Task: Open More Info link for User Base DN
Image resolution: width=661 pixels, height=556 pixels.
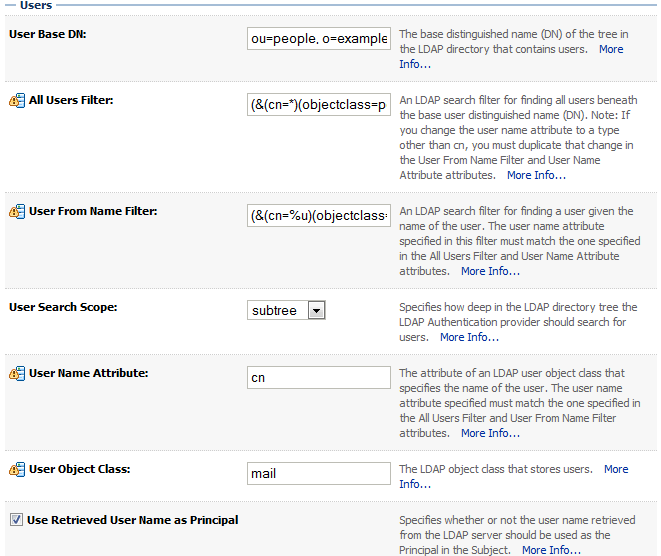Action: (611, 49)
